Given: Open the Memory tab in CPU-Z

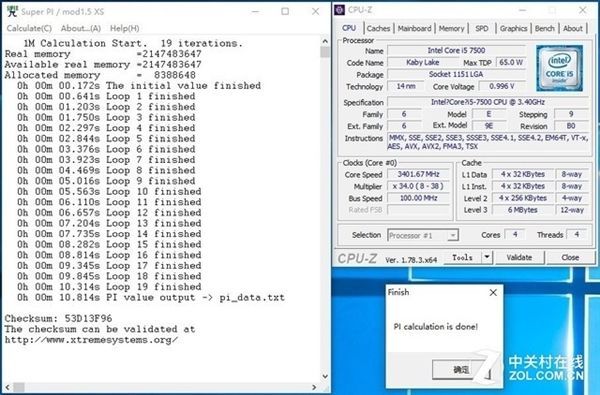Looking at the screenshot, I should [x=451, y=28].
